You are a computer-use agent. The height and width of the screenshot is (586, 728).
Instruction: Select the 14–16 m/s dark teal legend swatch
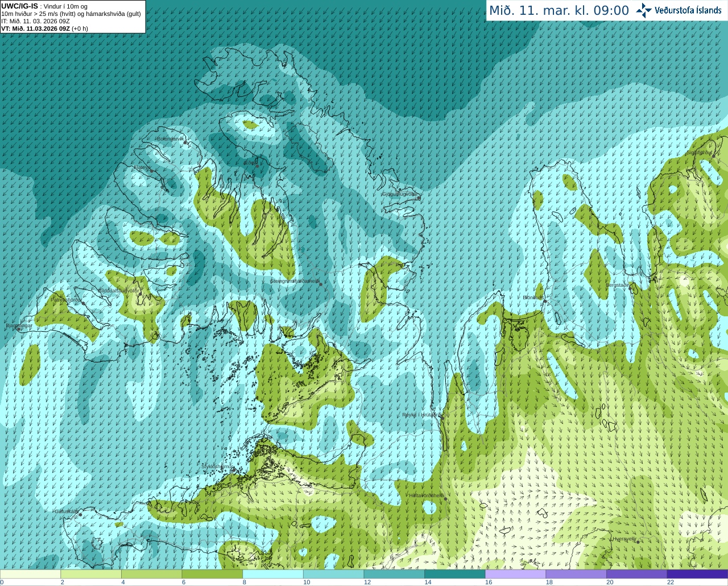point(455,574)
